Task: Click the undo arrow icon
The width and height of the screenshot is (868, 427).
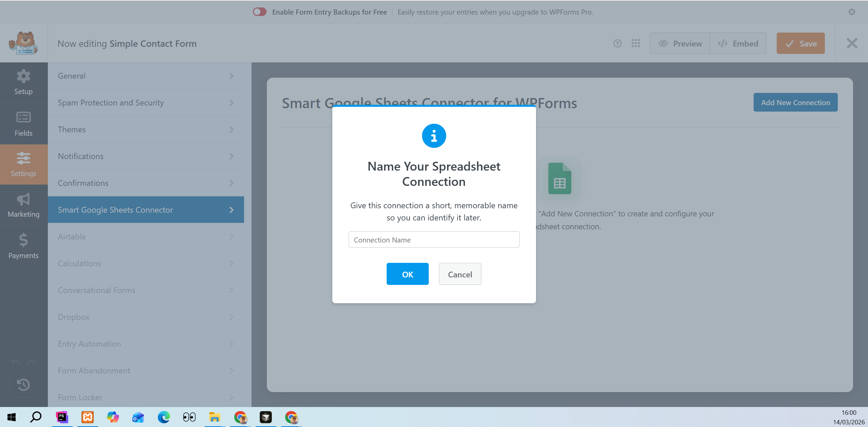Action: [15, 362]
